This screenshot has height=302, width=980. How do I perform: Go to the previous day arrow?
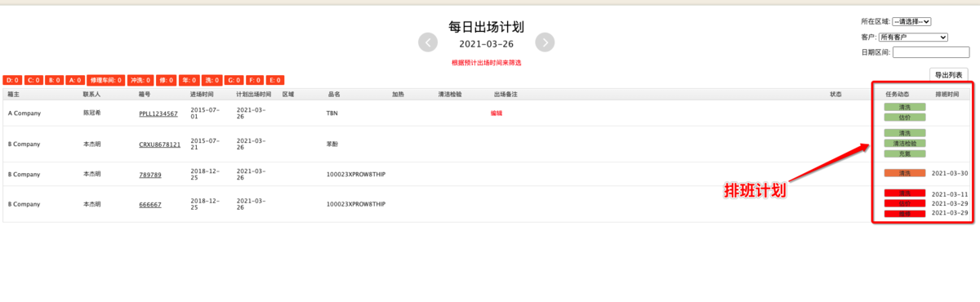point(428,42)
